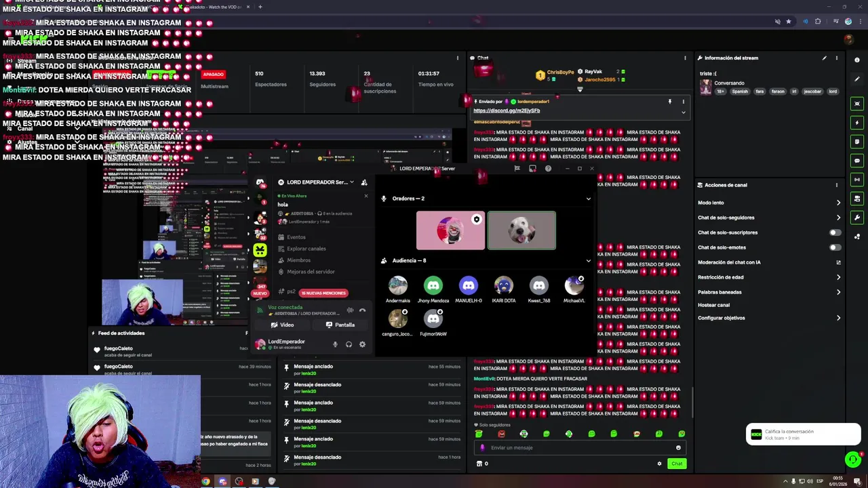Screen dimensions: 868x488
Task: Open Discord user settings gear
Action: 362,344
